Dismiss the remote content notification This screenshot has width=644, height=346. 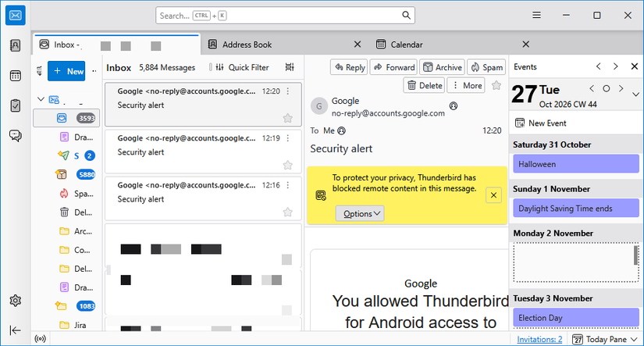(x=493, y=195)
